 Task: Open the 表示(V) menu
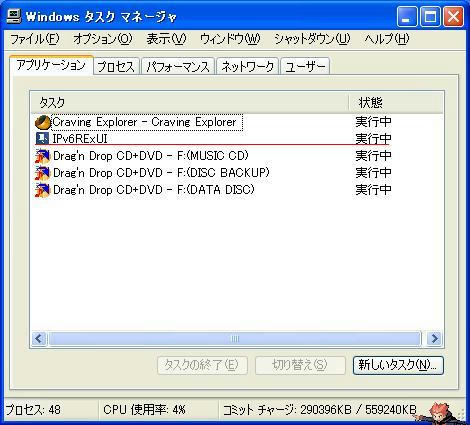point(166,39)
